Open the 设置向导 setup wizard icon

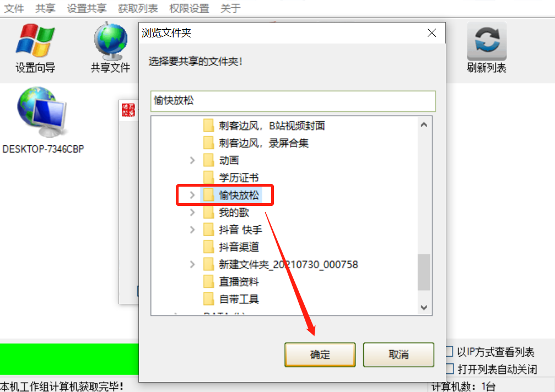35,41
